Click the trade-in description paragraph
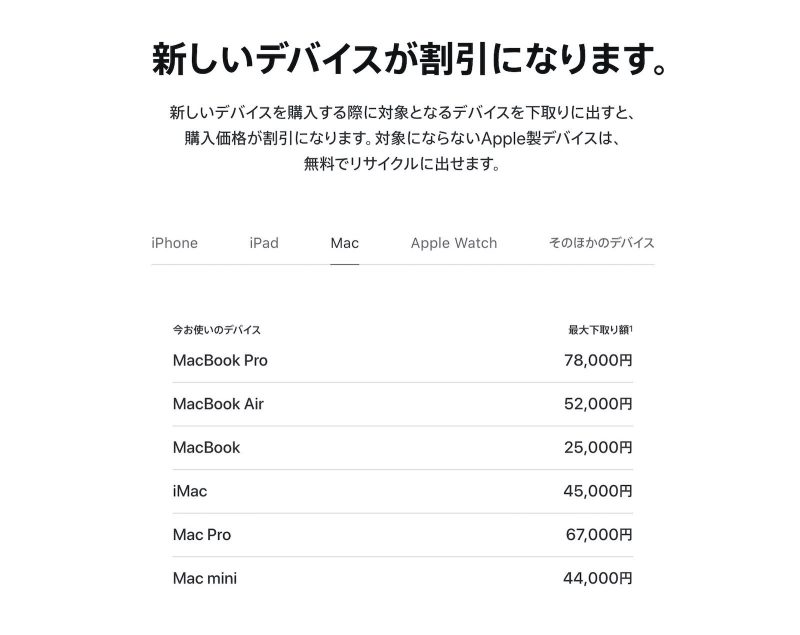800x635 pixels. (x=400, y=140)
